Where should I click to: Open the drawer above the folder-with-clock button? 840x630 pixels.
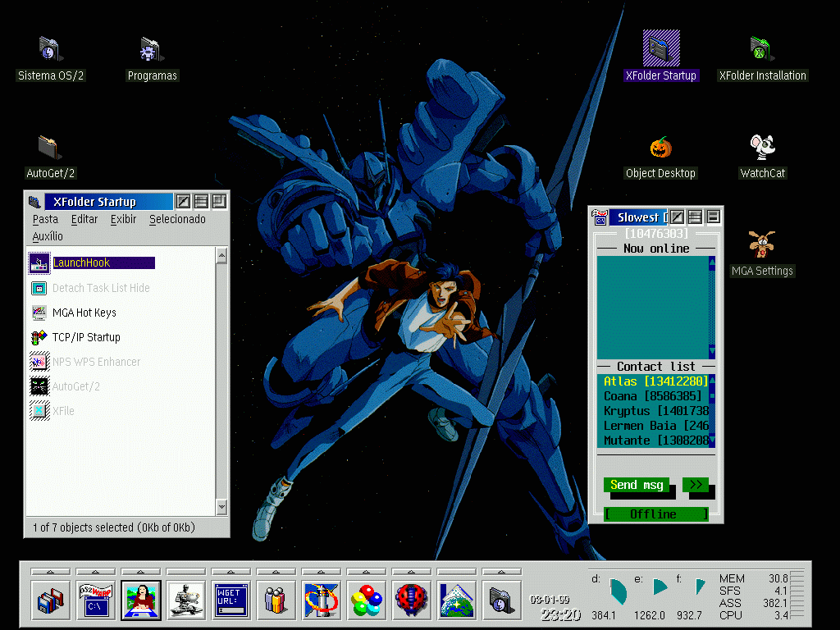(x=501, y=572)
